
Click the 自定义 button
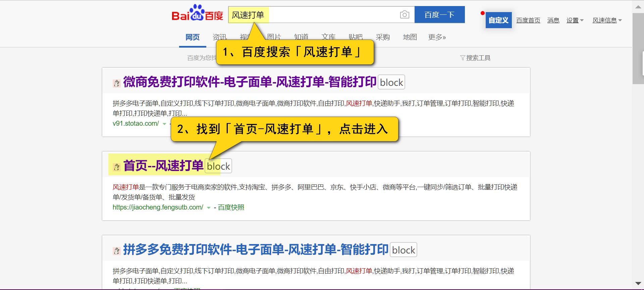498,20
